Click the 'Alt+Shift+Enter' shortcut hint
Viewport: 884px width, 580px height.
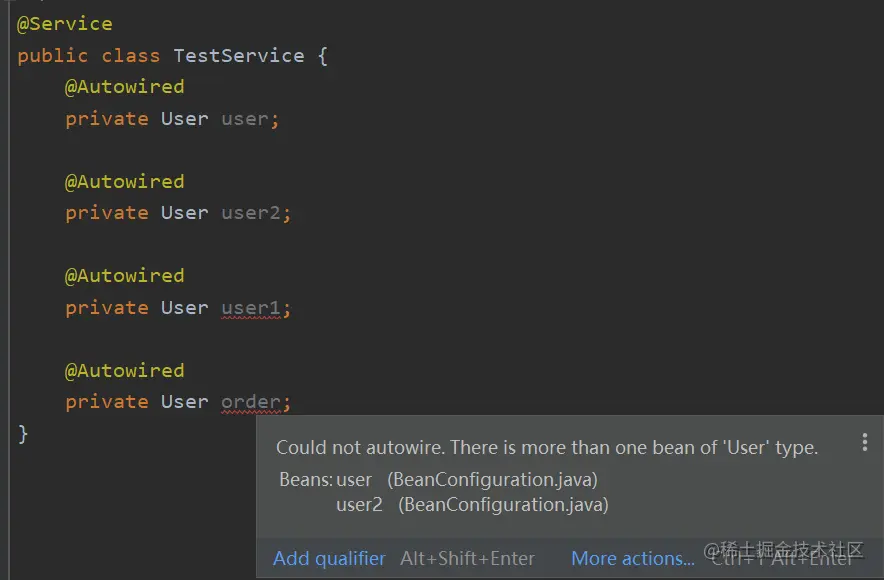point(467,558)
